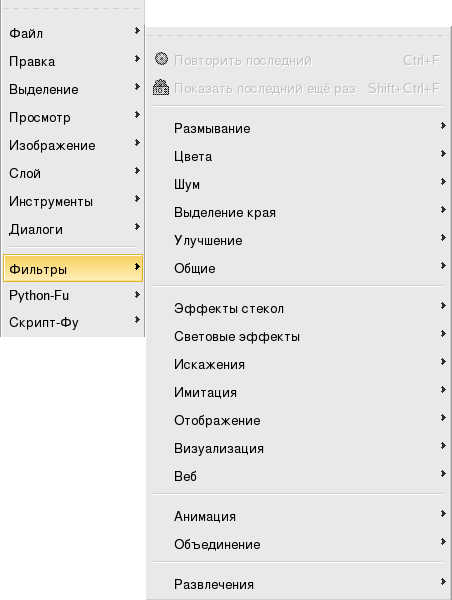Click the tear-off dashed line of Filters submenu
Viewport: 452px width, 600px height.
(x=298, y=36)
